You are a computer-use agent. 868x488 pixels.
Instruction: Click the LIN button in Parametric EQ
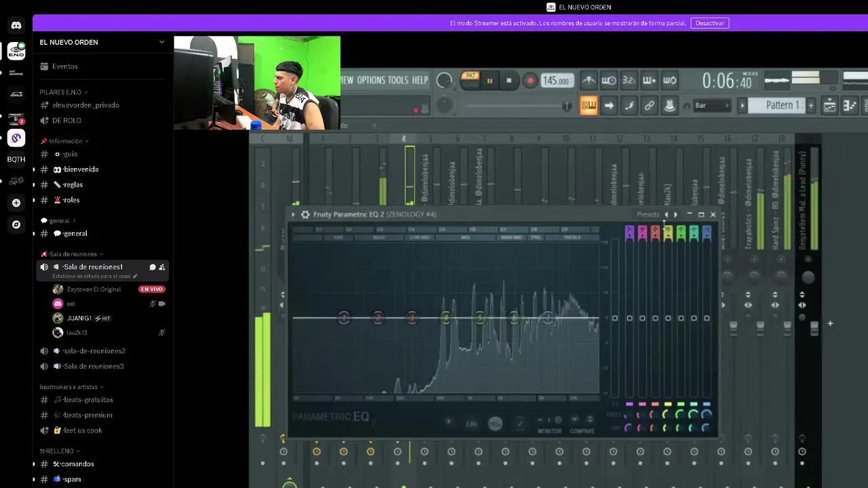pos(471,424)
